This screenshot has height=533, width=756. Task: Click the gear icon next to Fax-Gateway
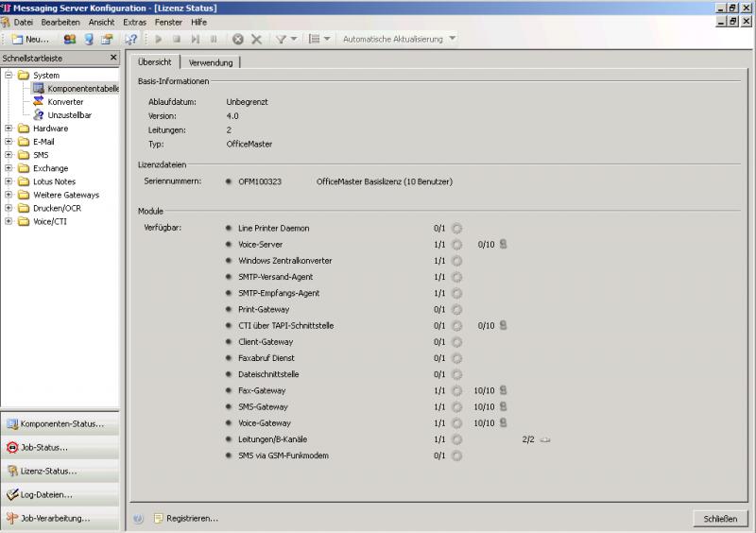[456, 390]
